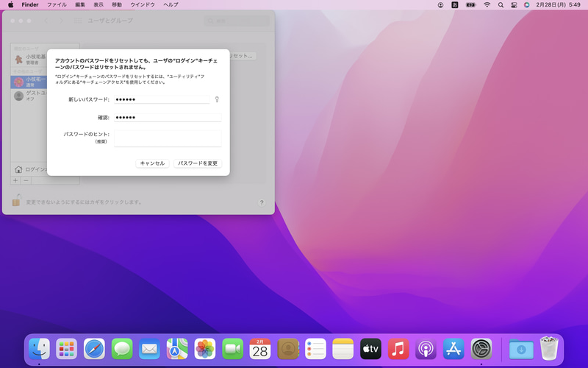The height and width of the screenshot is (368, 588).
Task: Click the search field in Users & Groups toolbar
Action: 237,21
